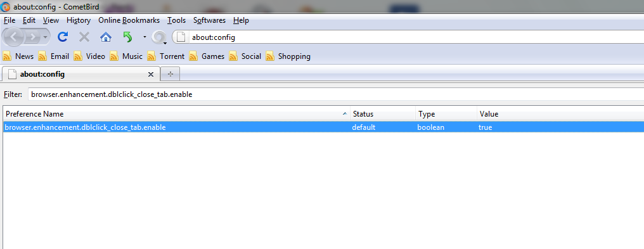Expand the dropdown arrow next to the green undo icon
Image resolution: width=644 pixels, height=249 pixels.
pyautogui.click(x=145, y=37)
